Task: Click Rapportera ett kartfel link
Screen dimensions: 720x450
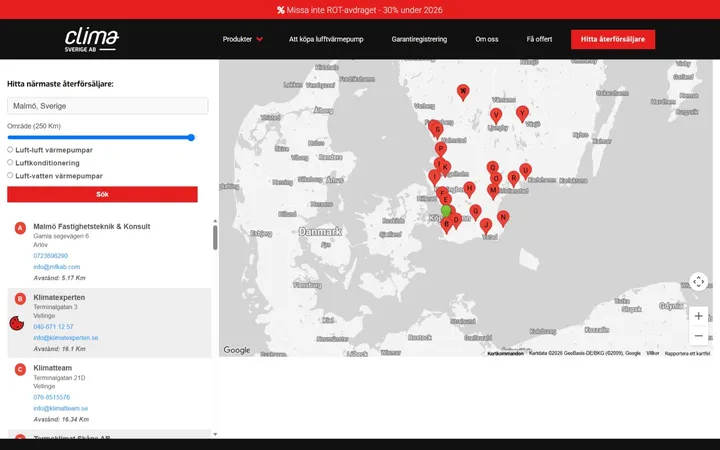Action: 687,354
